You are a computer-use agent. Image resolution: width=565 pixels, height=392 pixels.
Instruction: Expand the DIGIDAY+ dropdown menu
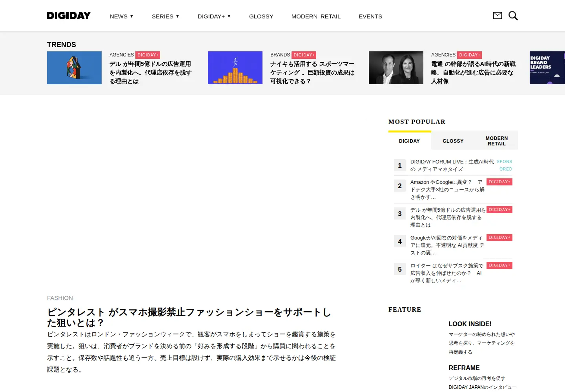pyautogui.click(x=214, y=16)
